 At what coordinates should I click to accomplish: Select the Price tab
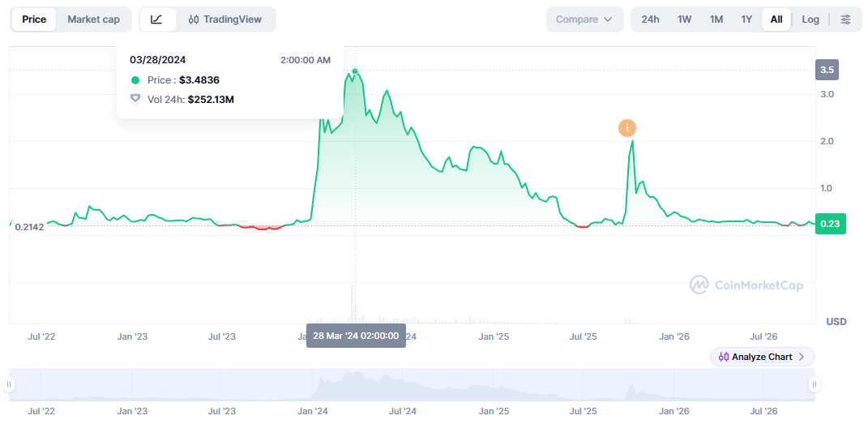pos(34,19)
